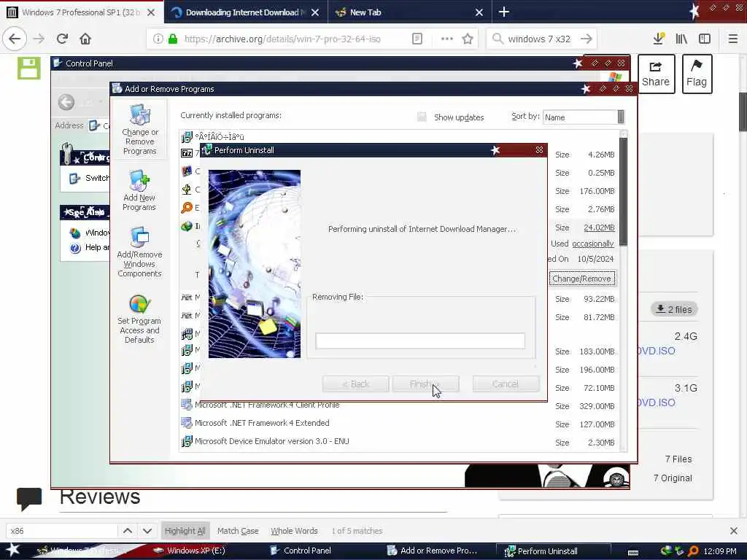Viewport: 747px width, 560px height.
Task: Click the Change/Remove button
Action: (x=581, y=279)
